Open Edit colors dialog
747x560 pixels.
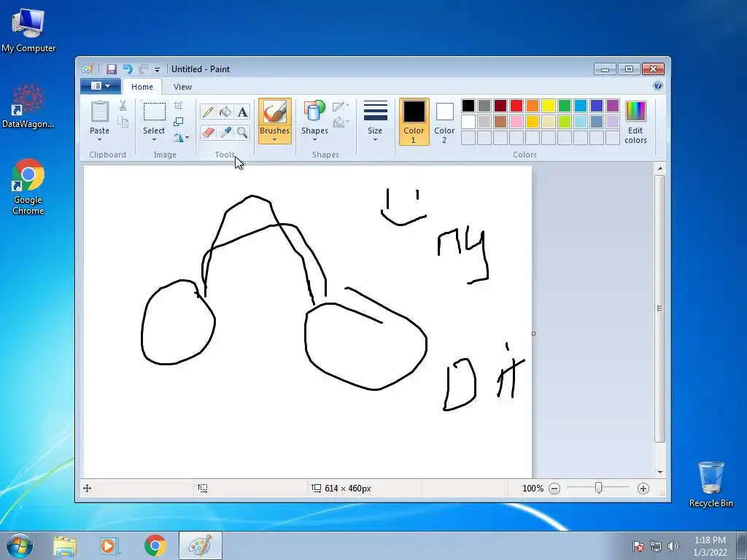pyautogui.click(x=635, y=122)
